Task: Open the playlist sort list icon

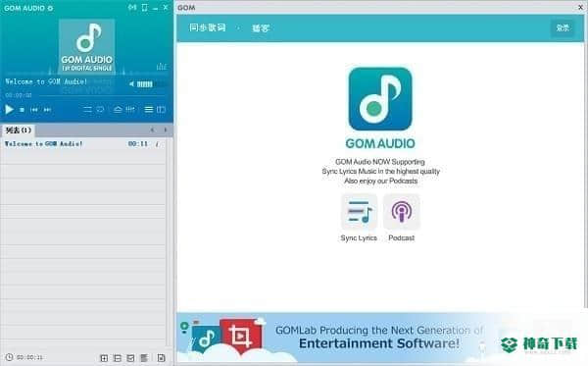Action: (144, 358)
